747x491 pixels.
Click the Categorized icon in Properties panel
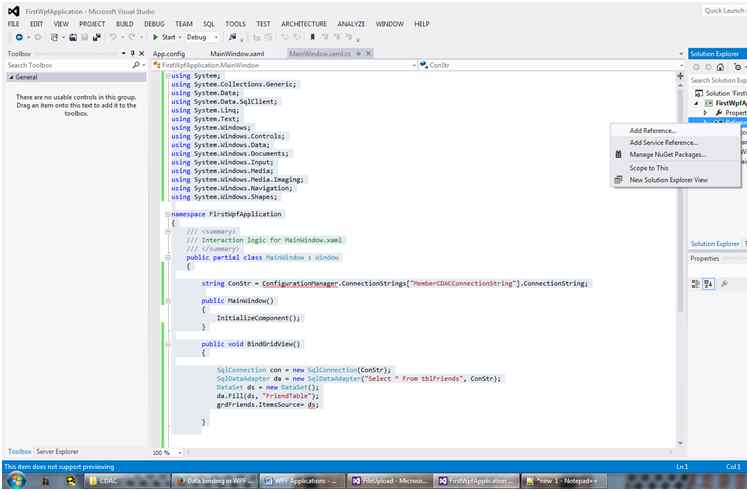click(696, 283)
